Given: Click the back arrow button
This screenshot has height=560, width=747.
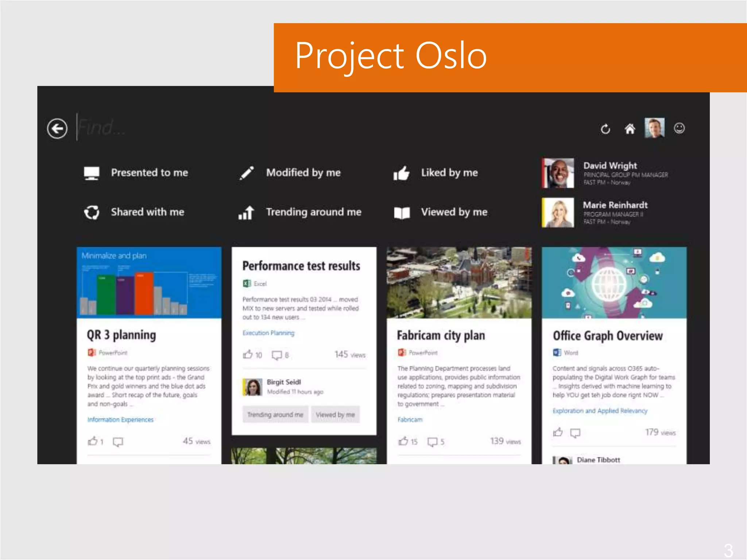Looking at the screenshot, I should coord(57,128).
